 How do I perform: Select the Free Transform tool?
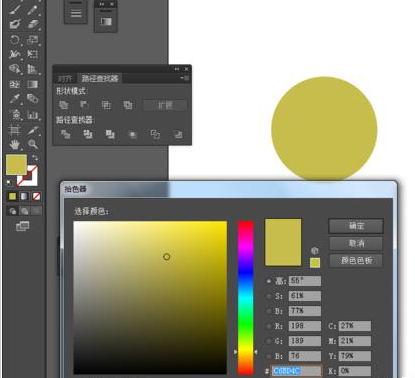pyautogui.click(x=32, y=54)
